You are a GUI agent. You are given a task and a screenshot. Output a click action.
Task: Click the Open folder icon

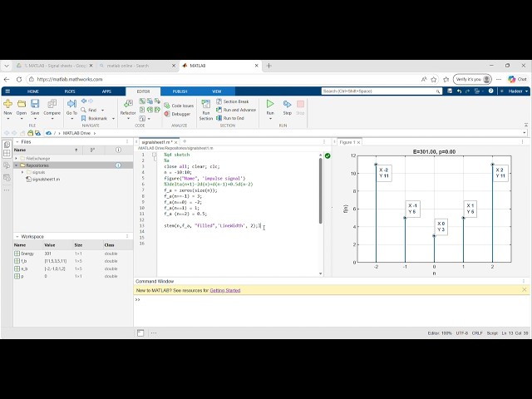(22, 104)
